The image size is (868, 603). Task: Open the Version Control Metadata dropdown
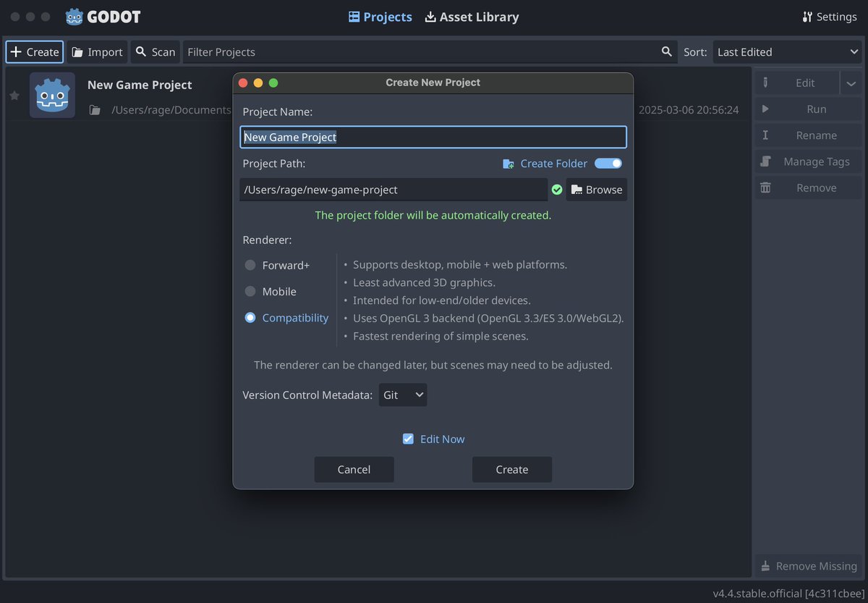tap(403, 395)
